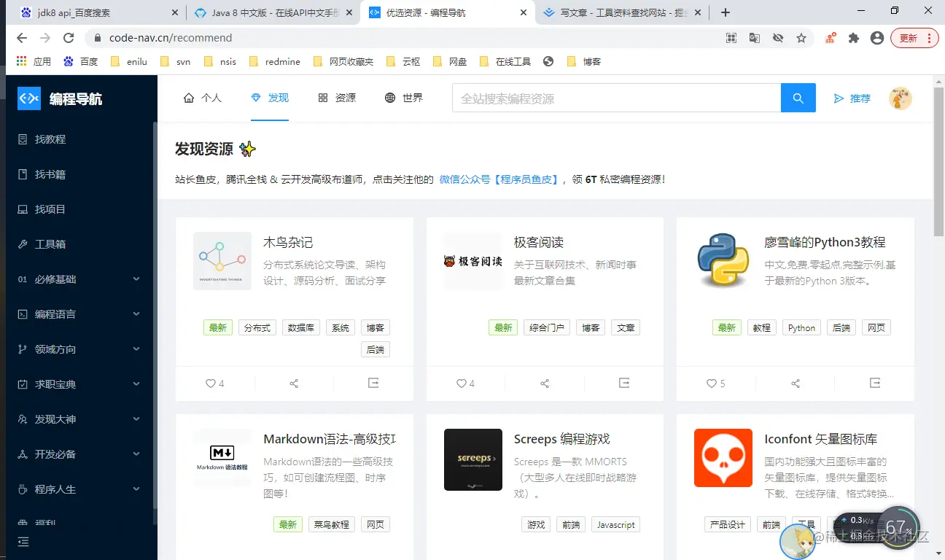945x560 pixels.
Task: Like the 廖雪峰的Python3教程 card
Action: pos(716,383)
